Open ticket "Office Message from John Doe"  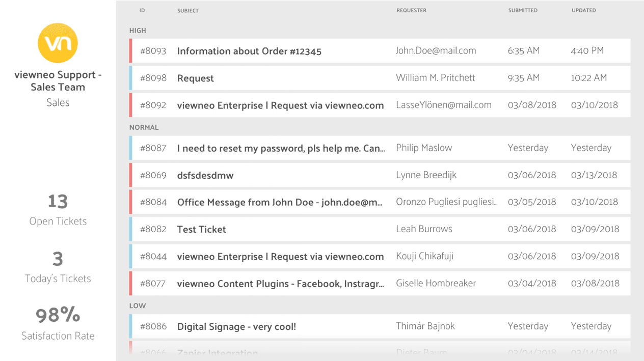[280, 202]
